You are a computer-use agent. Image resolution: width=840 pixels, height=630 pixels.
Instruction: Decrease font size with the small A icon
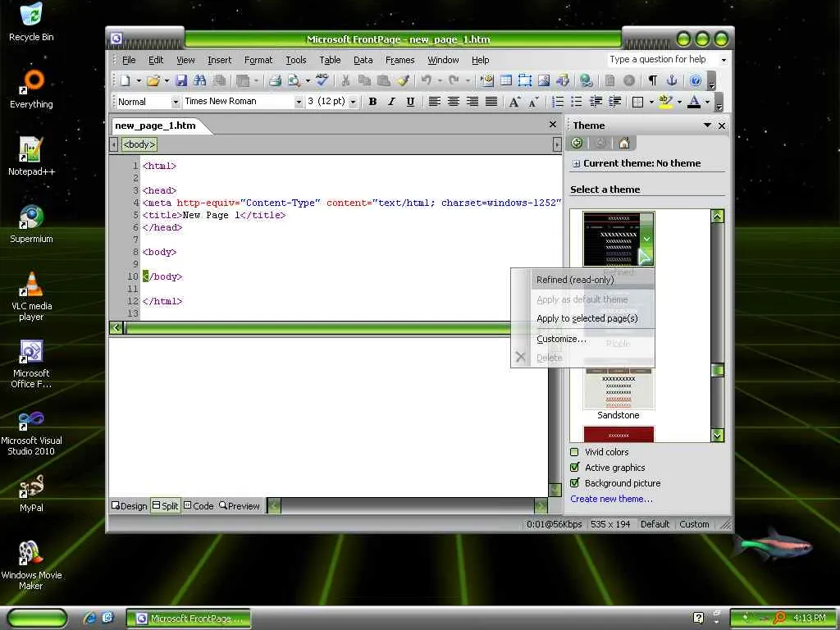(x=533, y=101)
